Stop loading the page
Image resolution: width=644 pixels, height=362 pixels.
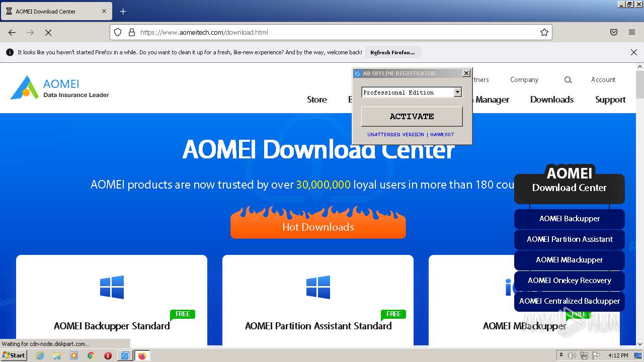coord(48,32)
